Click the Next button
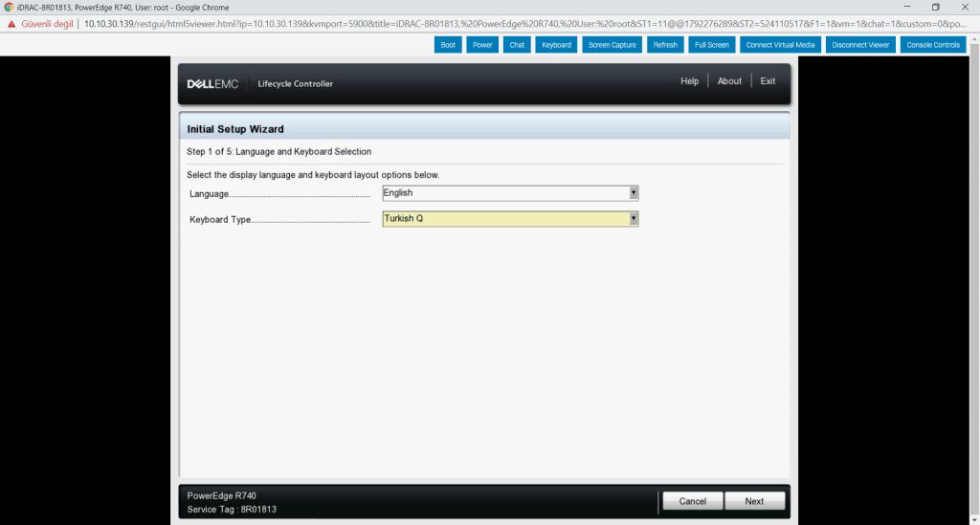Screen dimensions: 980x525 click(754, 501)
